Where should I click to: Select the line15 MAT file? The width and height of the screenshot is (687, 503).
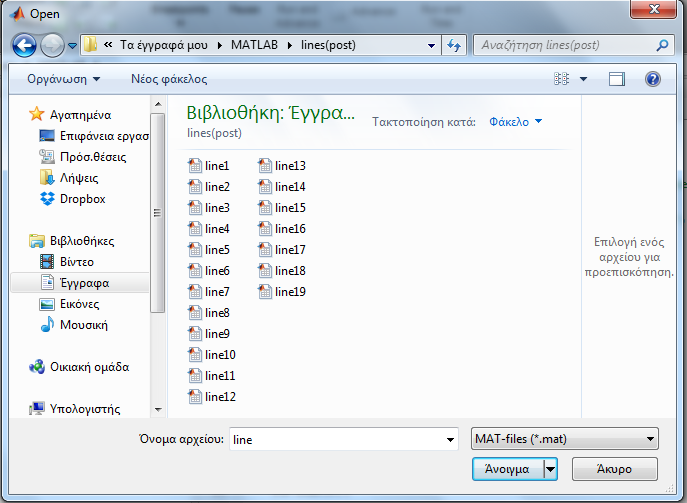point(282,208)
